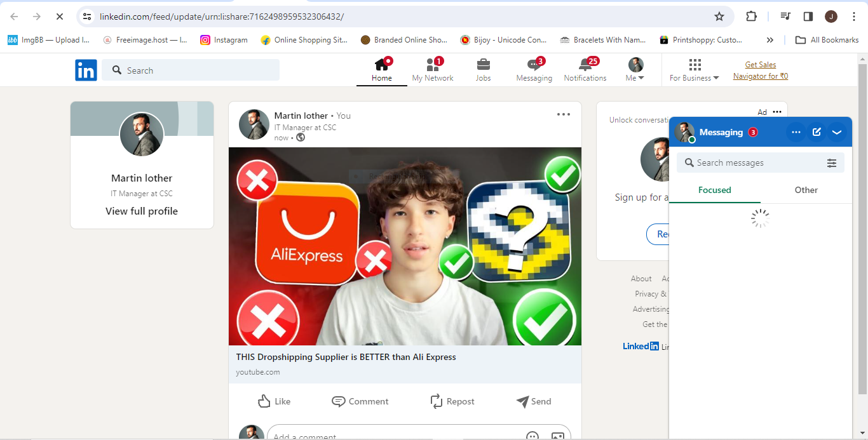Open the LinkedIn home logo
Image resolution: width=868 pixels, height=440 pixels.
coord(86,70)
